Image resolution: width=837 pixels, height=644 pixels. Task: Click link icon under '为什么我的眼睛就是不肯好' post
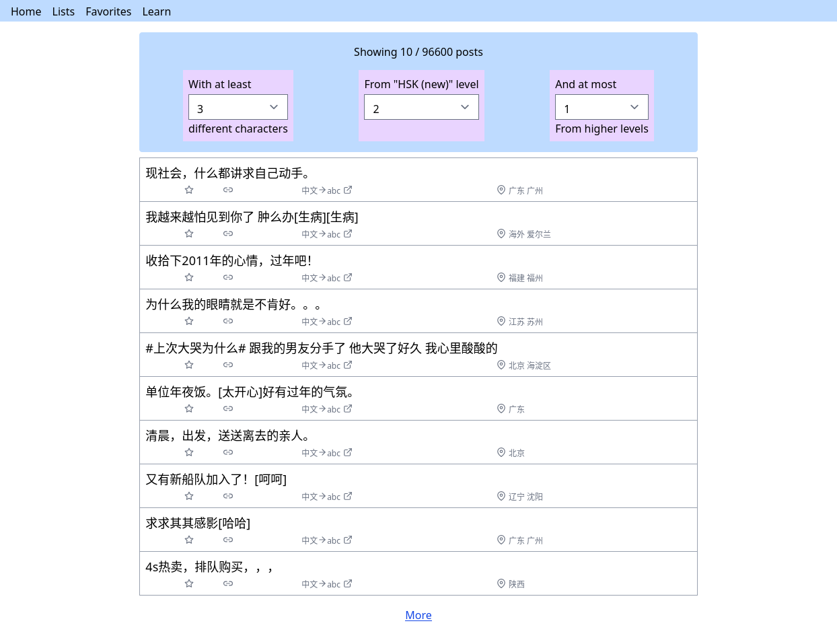228,322
